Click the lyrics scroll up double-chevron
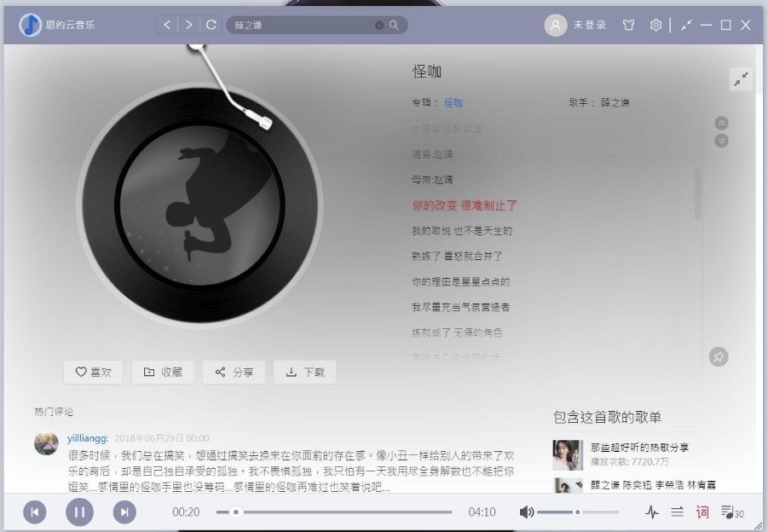Image resolution: width=768 pixels, height=532 pixels. 721,123
